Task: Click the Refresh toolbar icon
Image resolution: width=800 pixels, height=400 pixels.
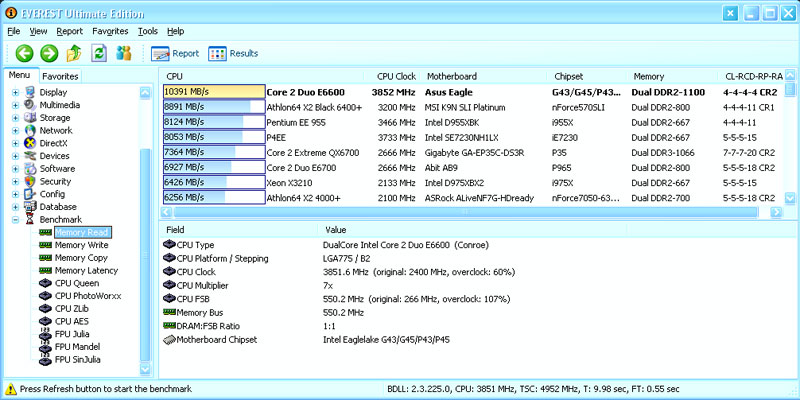Action: pyautogui.click(x=98, y=53)
